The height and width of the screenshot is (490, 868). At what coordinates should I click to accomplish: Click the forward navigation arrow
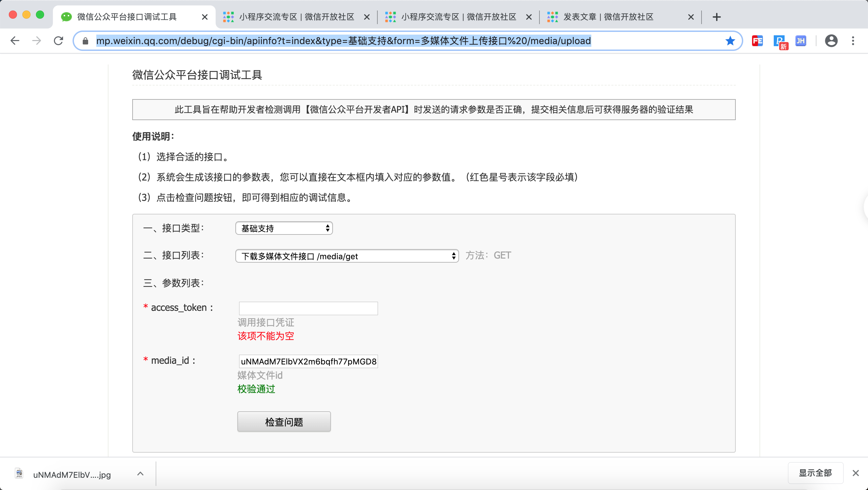click(36, 41)
